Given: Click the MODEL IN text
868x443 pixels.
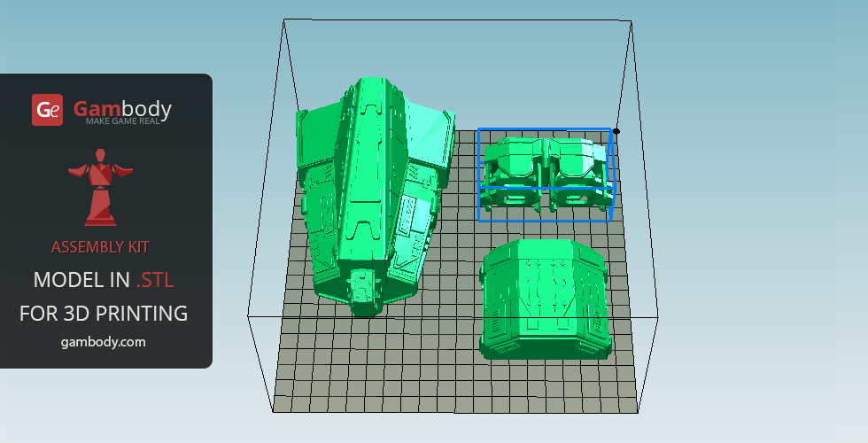Looking at the screenshot, I should (x=81, y=280).
